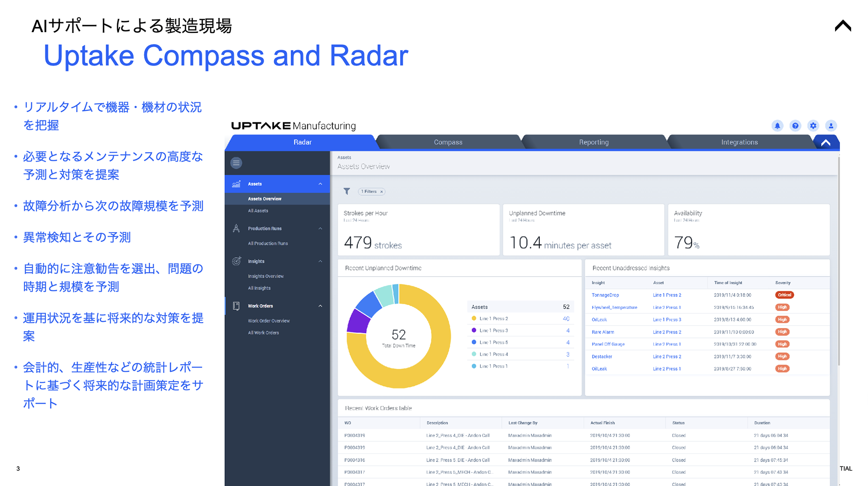Click the Line 1 Press 1 legend entry
This screenshot has height=486, width=868.
tap(520, 366)
